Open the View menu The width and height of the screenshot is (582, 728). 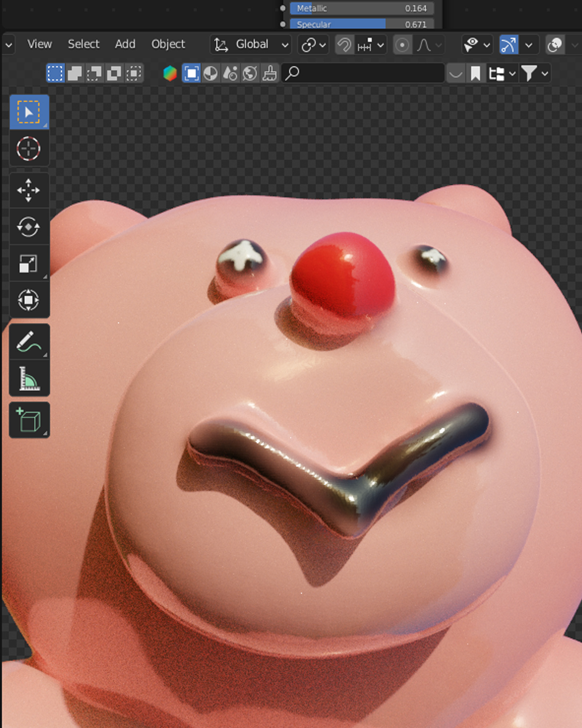pos(40,44)
